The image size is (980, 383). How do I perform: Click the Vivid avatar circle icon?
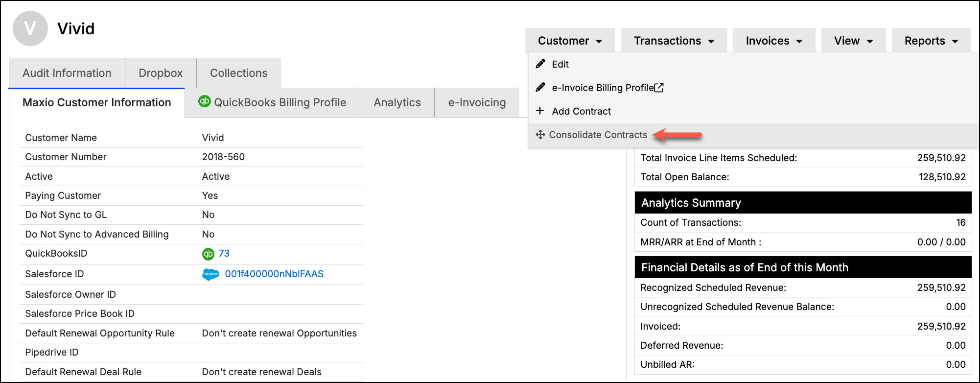[30, 28]
